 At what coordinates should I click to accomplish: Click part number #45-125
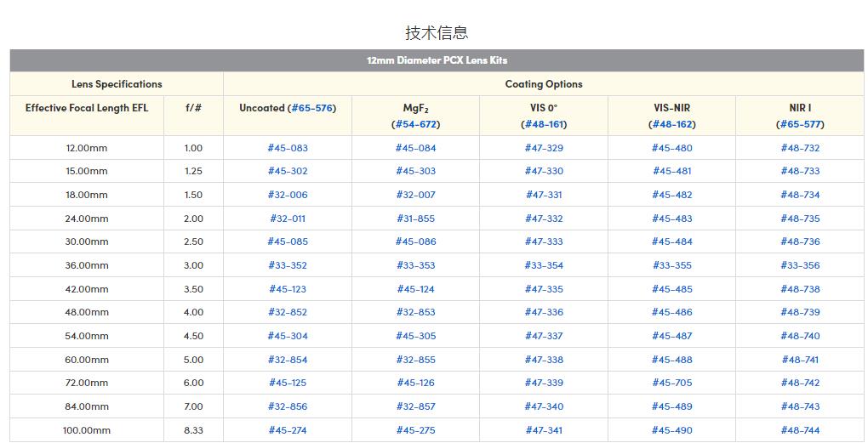point(288,383)
